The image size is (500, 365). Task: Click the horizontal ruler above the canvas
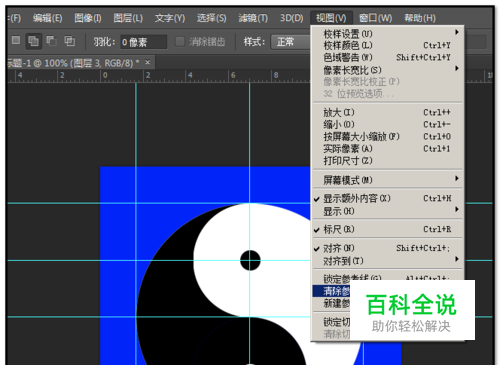tap(158, 76)
